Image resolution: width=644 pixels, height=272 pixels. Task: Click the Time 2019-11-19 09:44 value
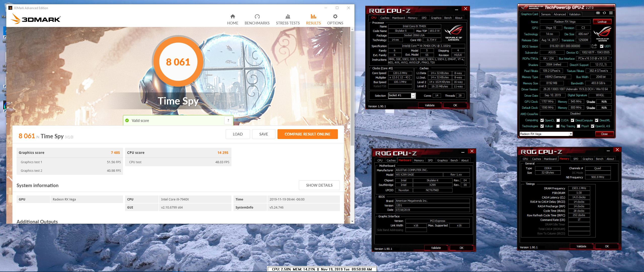click(x=287, y=199)
